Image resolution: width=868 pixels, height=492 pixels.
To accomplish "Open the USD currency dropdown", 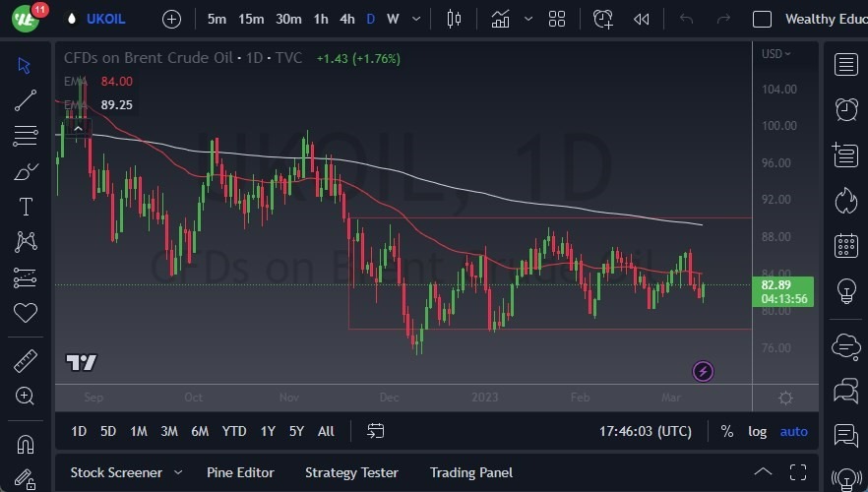I will 776,54.
